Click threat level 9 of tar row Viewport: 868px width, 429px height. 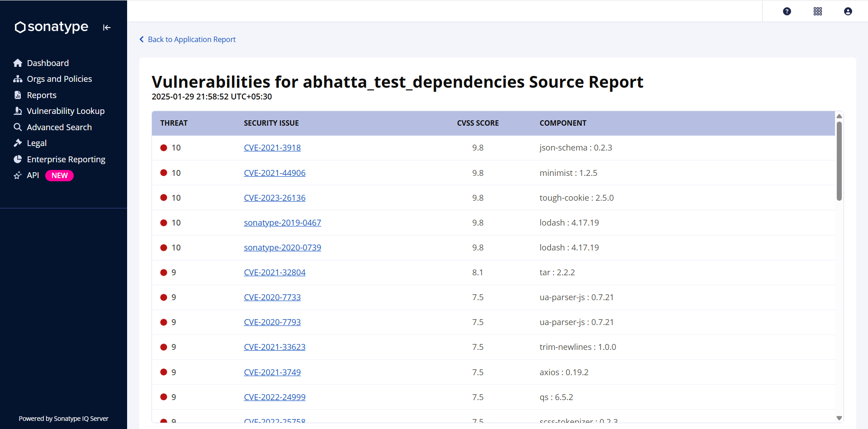click(x=174, y=272)
